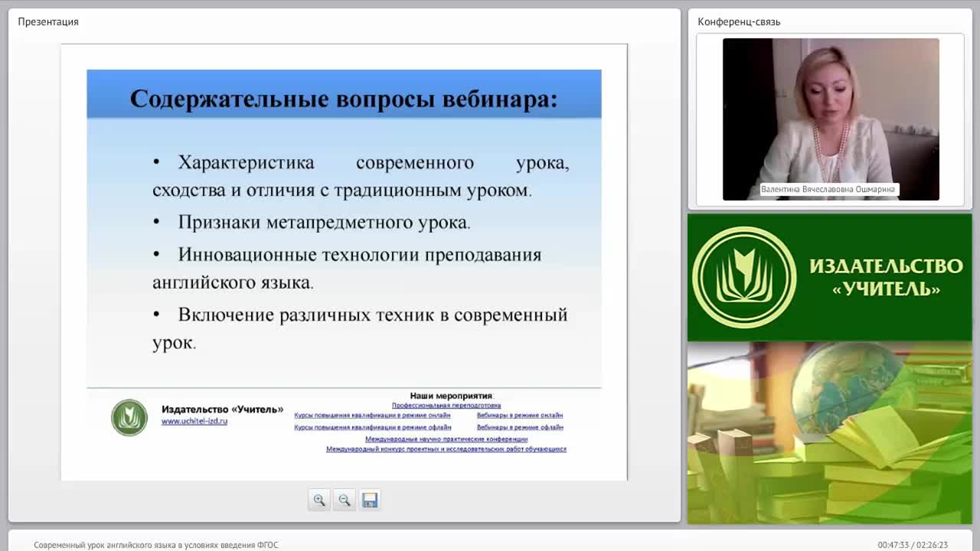Screen dimensions: 980x551
Task: Open Курсы повышения квалификации в режиме онлайн
Action: (372, 416)
